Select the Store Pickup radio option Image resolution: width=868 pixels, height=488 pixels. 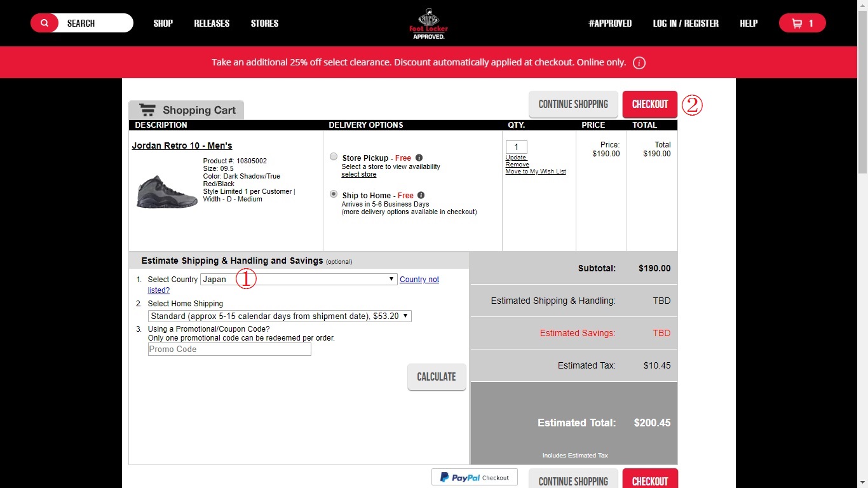coord(334,157)
